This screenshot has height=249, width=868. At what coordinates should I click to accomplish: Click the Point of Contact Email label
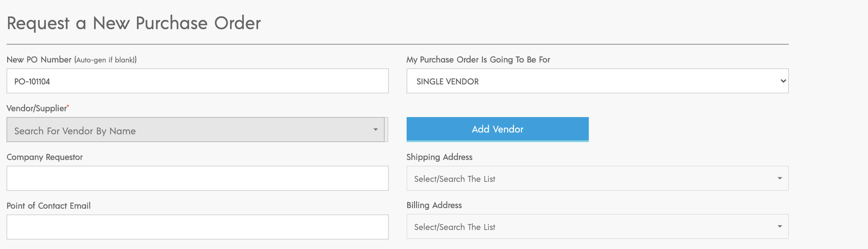pyautogui.click(x=48, y=206)
